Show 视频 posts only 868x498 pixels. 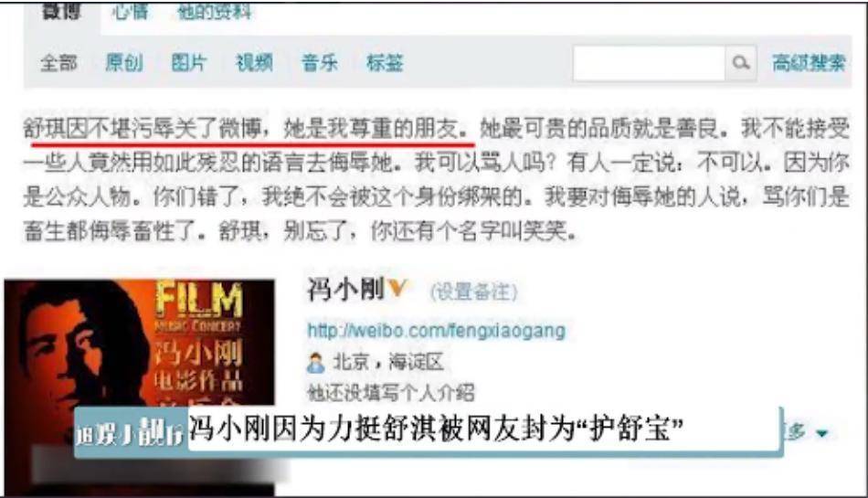(255, 63)
